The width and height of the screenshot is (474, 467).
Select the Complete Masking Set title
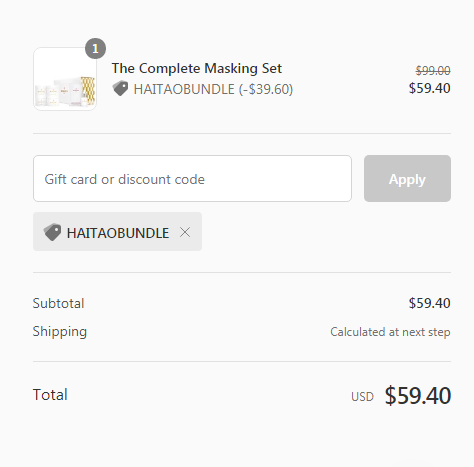(197, 68)
